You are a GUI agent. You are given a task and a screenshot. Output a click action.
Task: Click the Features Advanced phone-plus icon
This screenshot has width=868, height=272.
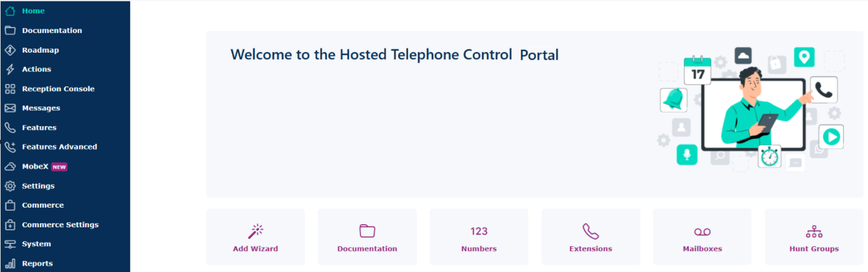click(10, 147)
